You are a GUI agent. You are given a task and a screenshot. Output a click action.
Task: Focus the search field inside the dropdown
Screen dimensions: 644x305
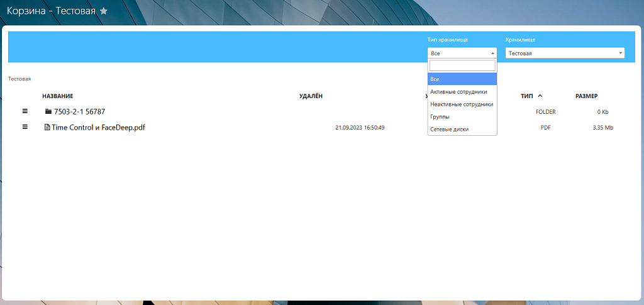pos(462,65)
